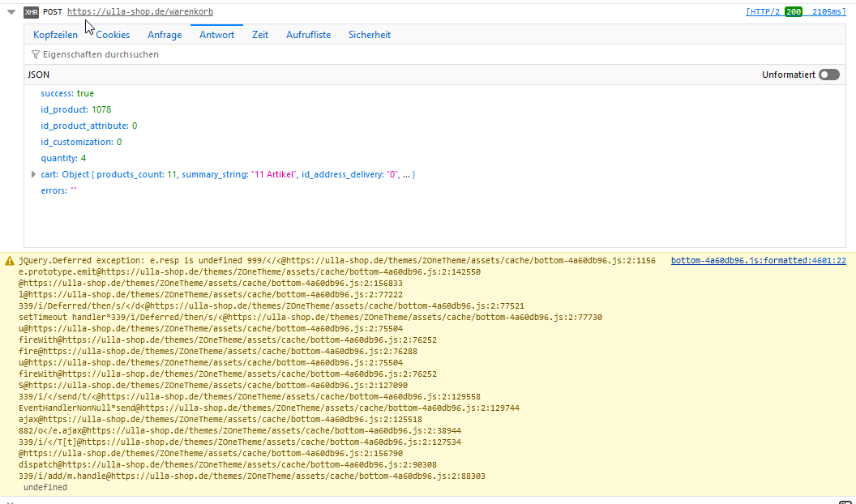Switch to the Cookies tab
The image size is (856, 504).
click(x=113, y=35)
